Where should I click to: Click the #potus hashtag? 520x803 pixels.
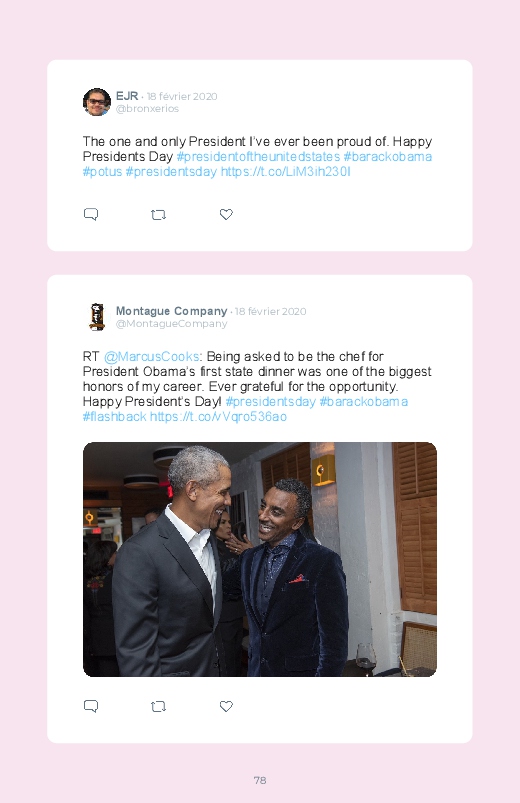pos(102,172)
